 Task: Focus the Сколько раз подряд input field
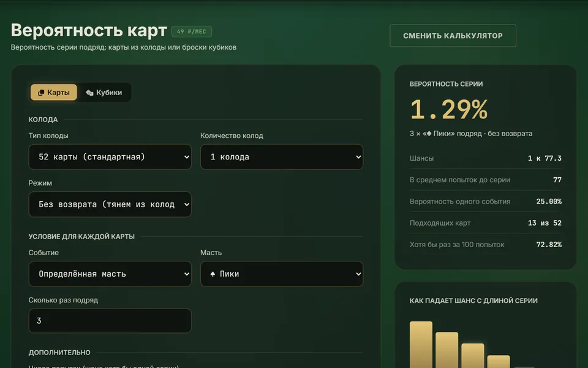(x=110, y=321)
